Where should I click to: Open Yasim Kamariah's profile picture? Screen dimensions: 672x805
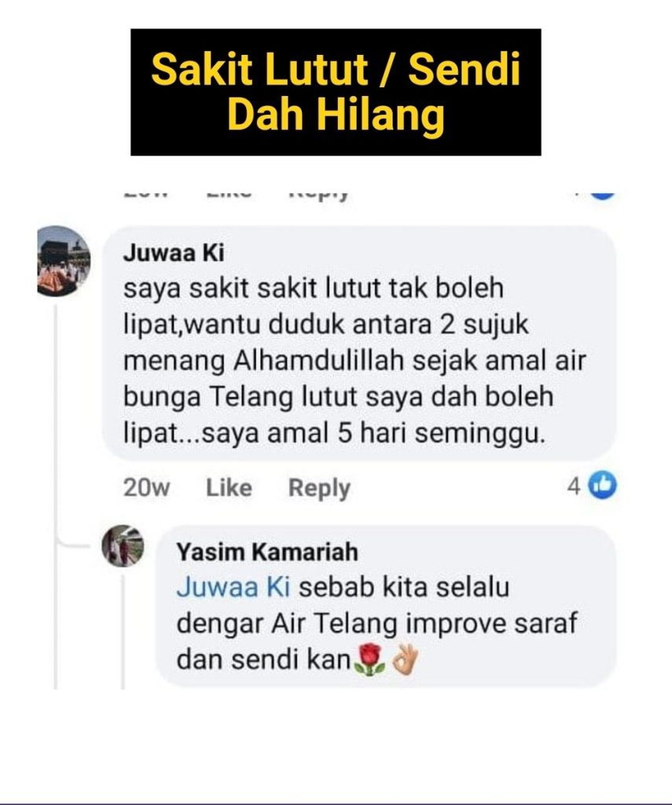coord(123,546)
